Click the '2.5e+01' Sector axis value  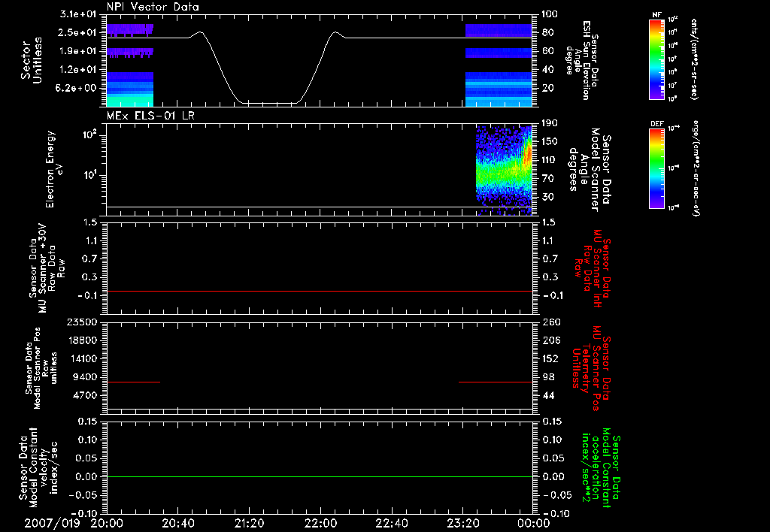click(77, 32)
